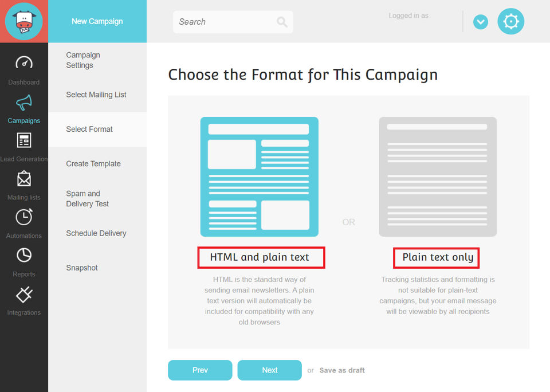This screenshot has width=550, height=392.
Task: Open the Create Template step
Action: 93,163
